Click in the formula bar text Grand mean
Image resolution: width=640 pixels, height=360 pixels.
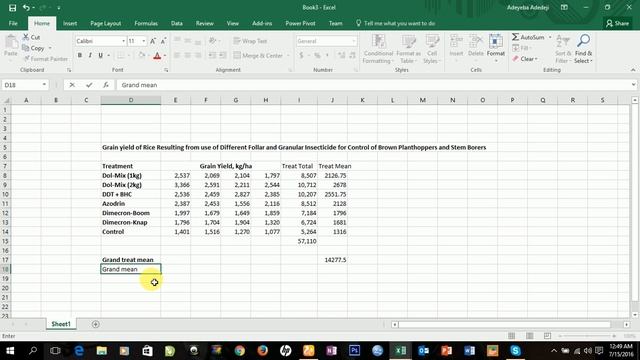coord(139,85)
